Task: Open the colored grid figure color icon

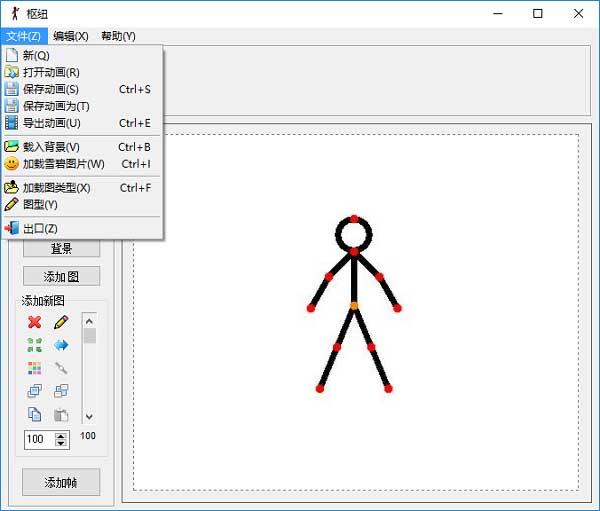Action: (34, 368)
